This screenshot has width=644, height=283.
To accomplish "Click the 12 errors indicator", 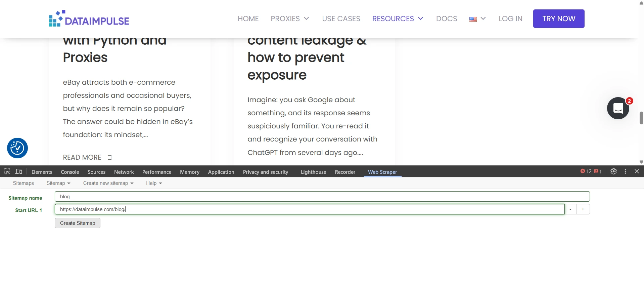I will pyautogui.click(x=586, y=171).
